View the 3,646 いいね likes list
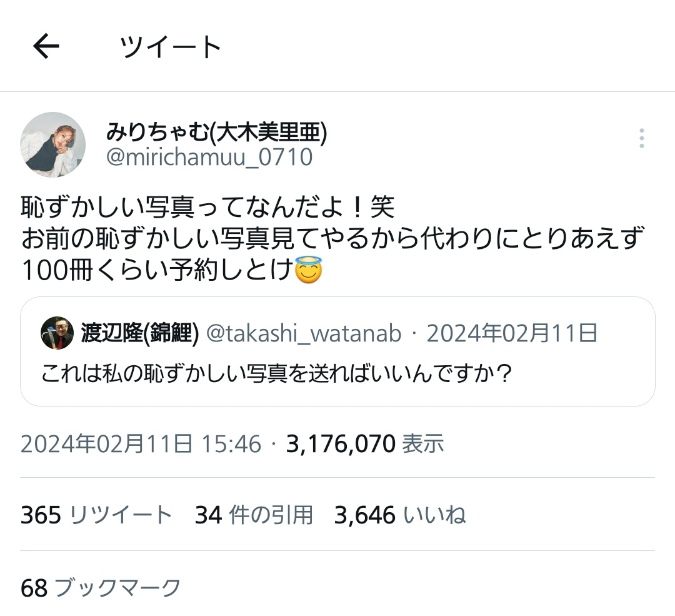The height and width of the screenshot is (616, 675). click(x=400, y=515)
